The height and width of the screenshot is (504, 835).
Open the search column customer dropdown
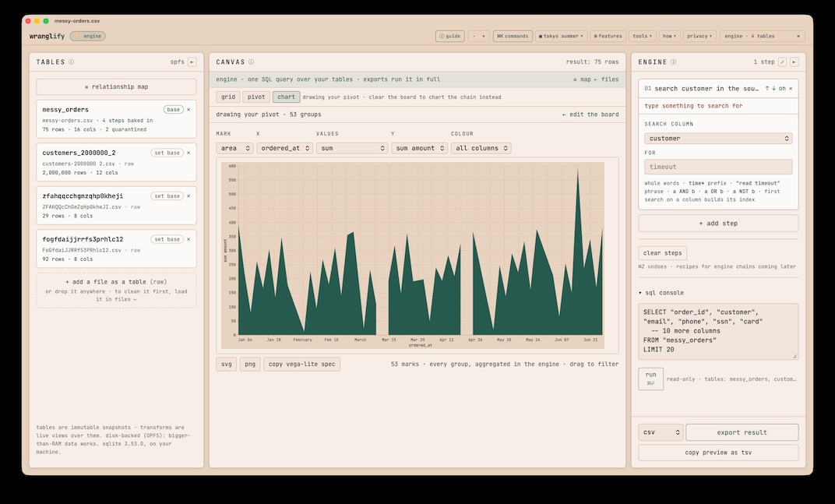point(718,139)
